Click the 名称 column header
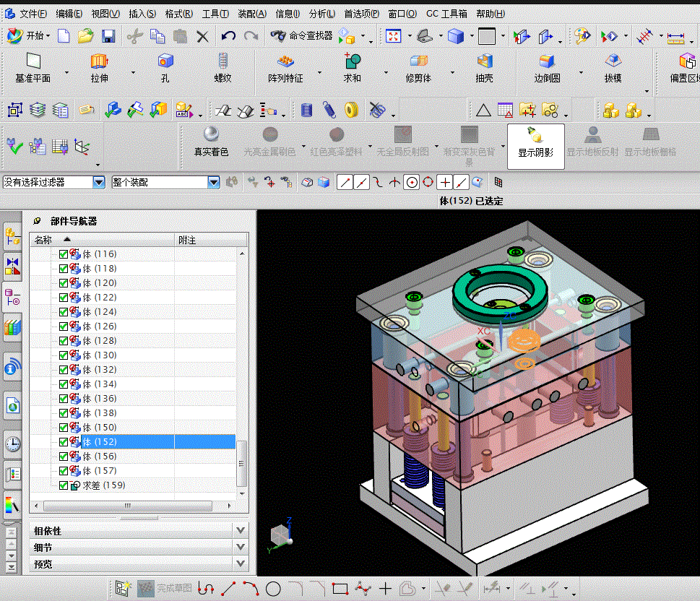The width and height of the screenshot is (700, 601). coord(43,240)
